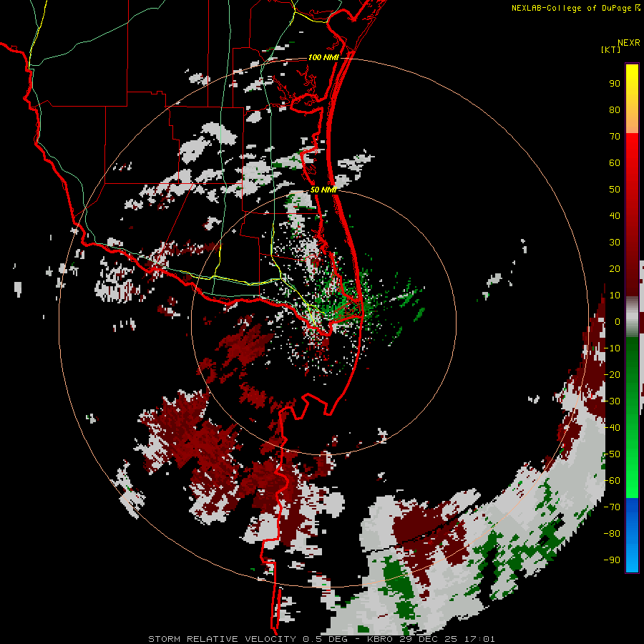The height and width of the screenshot is (644, 644).
Task: Click the 40 value on velocity scale
Action: [615, 215]
